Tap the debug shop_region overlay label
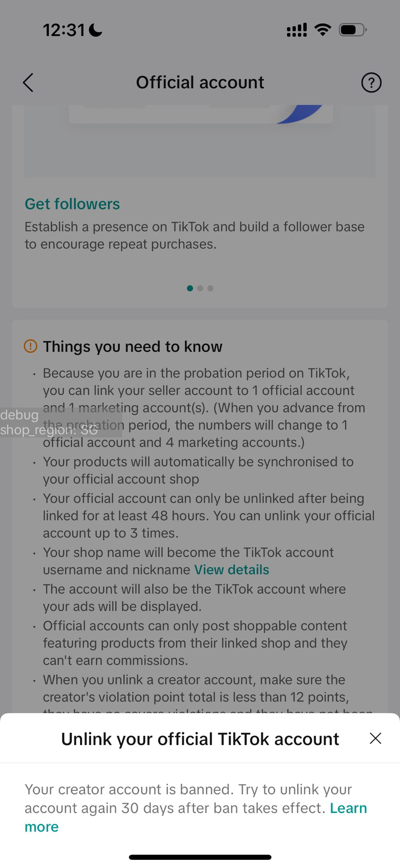 click(48, 423)
